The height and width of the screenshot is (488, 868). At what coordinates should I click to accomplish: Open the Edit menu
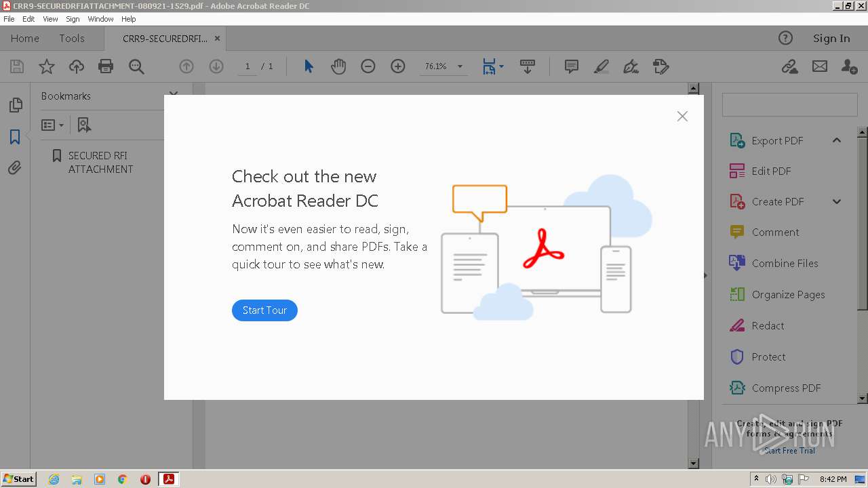coord(28,19)
